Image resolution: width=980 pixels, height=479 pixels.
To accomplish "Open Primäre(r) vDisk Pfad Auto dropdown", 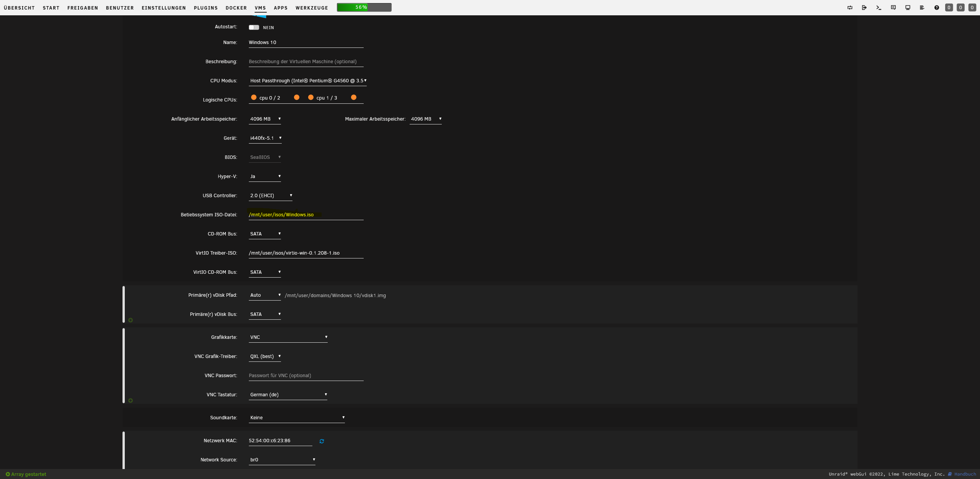I will 265,295.
